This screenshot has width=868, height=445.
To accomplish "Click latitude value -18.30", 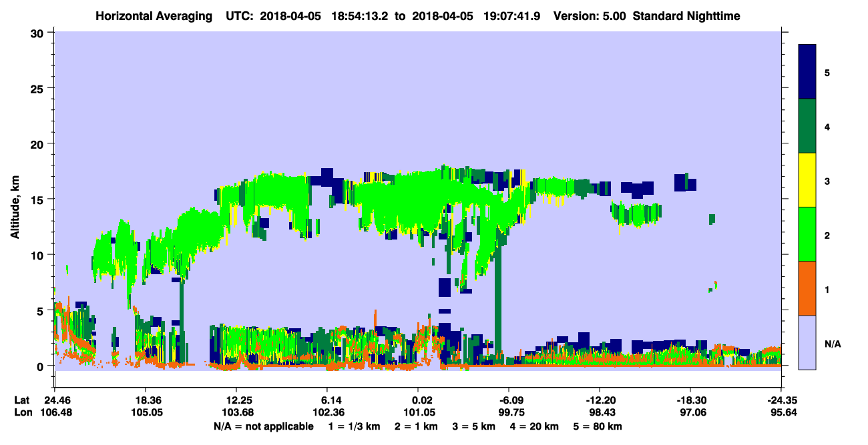I will pyautogui.click(x=690, y=400).
